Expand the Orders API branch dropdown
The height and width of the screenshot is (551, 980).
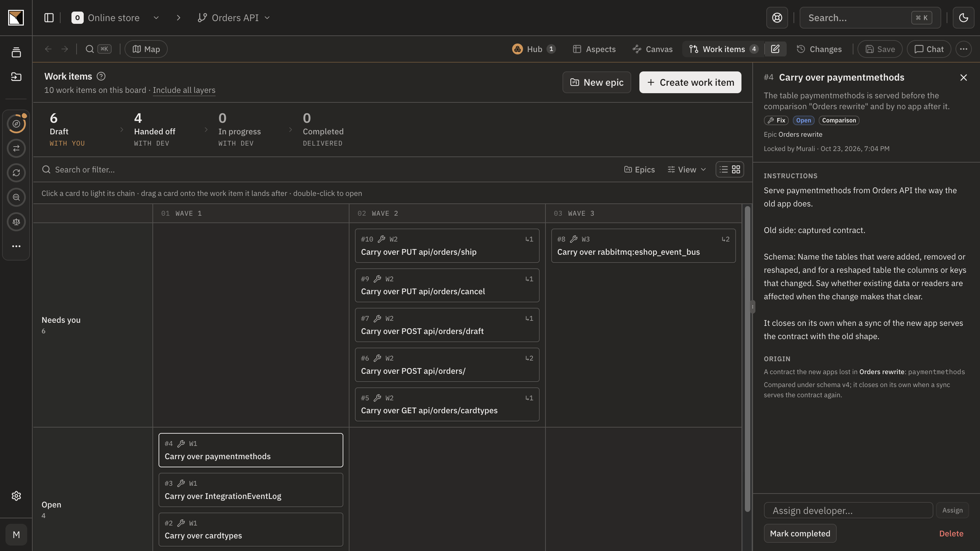pos(267,18)
